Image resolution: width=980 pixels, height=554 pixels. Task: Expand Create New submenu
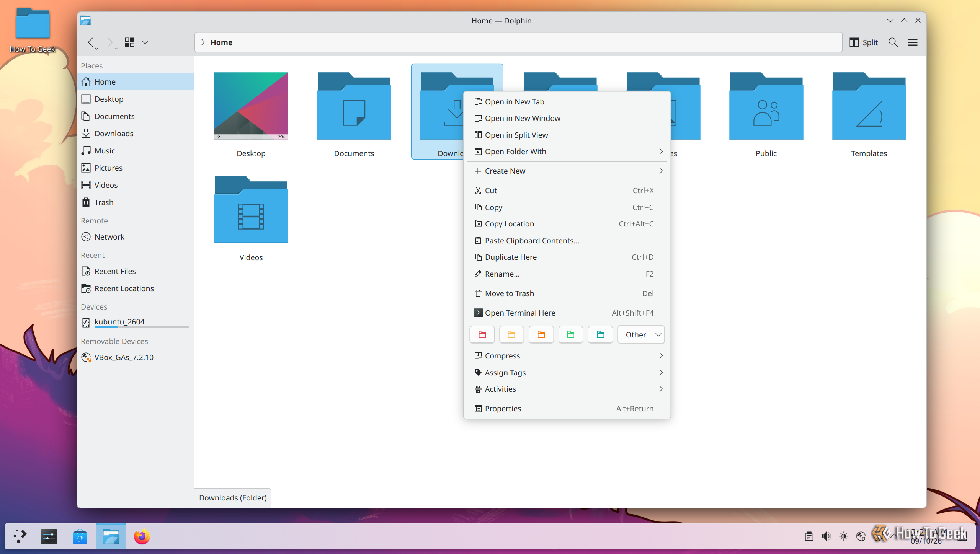pyautogui.click(x=567, y=171)
